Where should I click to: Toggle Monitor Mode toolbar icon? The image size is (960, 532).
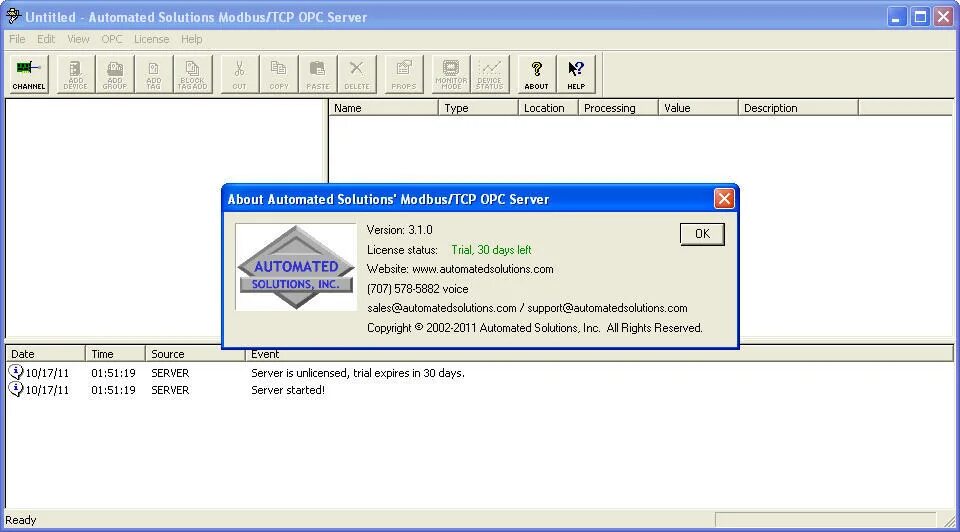[451, 74]
